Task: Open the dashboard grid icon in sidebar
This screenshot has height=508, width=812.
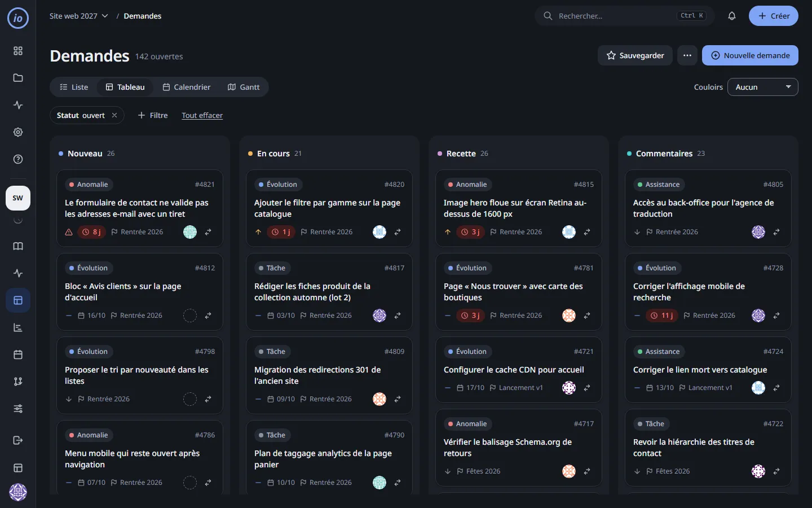Action: click(x=18, y=51)
